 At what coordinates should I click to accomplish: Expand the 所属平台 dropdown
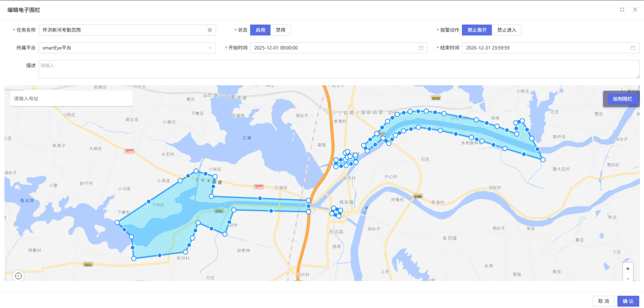127,48
